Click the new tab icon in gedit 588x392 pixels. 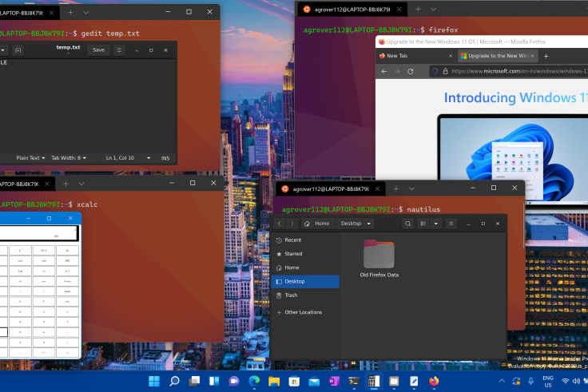(x=18, y=50)
